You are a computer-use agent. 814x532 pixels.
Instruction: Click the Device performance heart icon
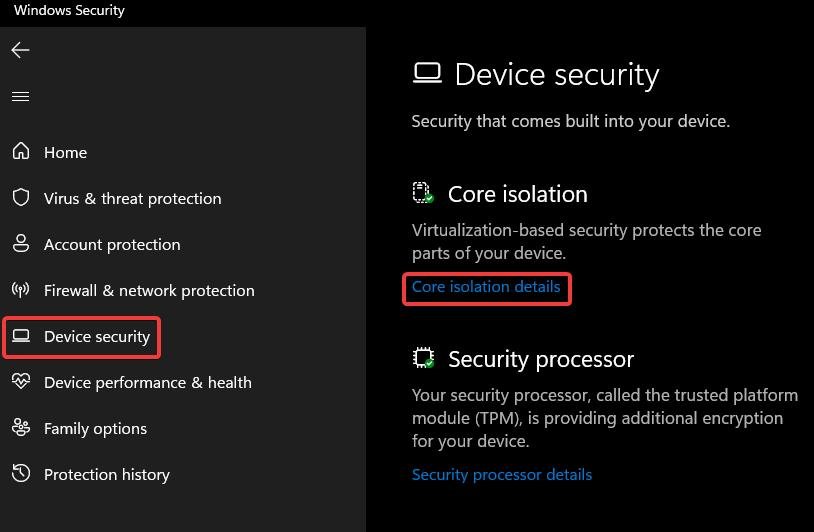point(21,381)
